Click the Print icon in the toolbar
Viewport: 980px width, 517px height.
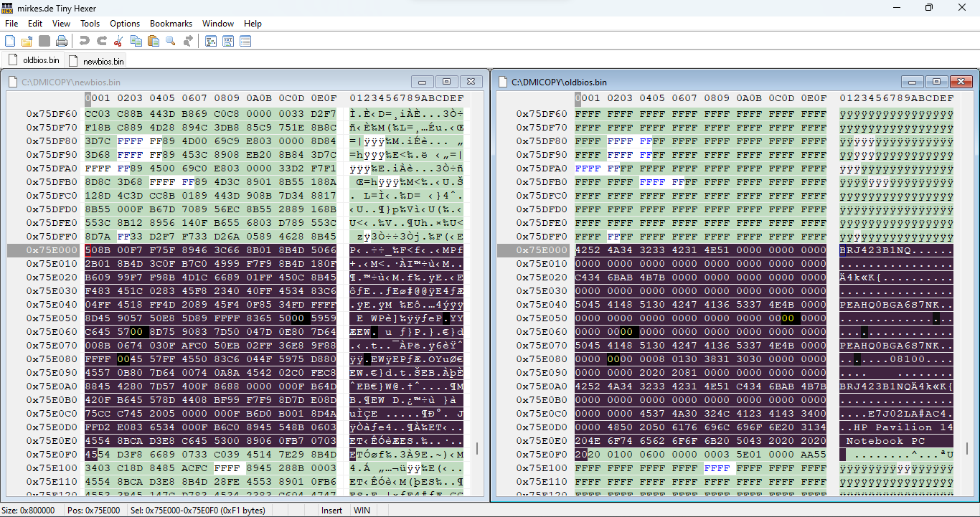click(62, 41)
